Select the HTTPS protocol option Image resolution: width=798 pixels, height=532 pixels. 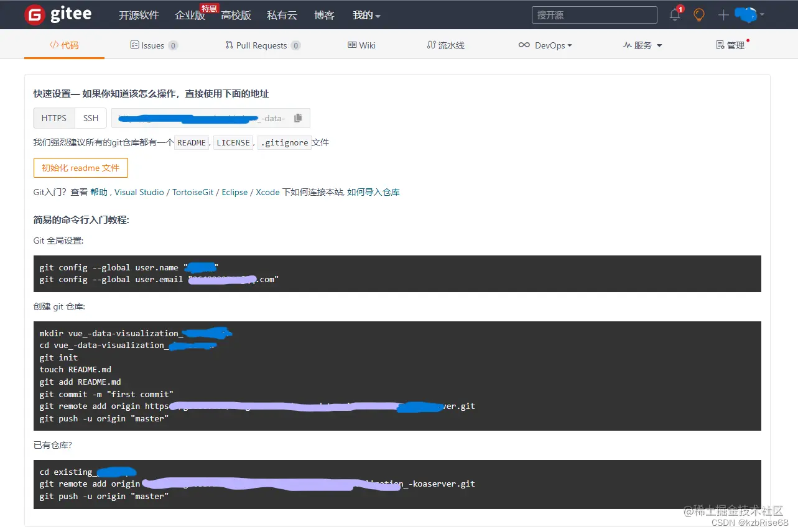(53, 117)
